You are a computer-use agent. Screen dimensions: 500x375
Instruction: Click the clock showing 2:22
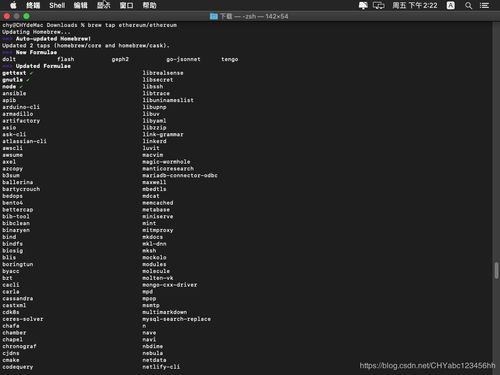[x=415, y=5]
